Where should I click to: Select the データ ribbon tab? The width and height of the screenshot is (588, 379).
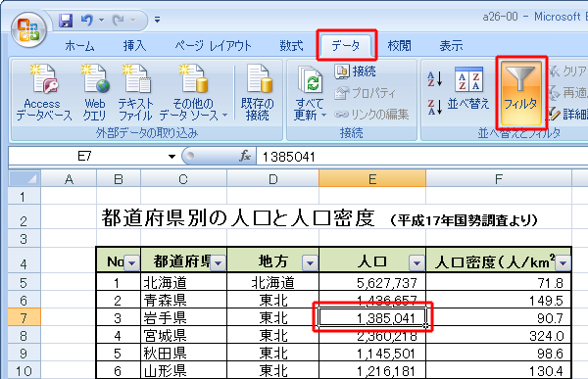(x=346, y=46)
